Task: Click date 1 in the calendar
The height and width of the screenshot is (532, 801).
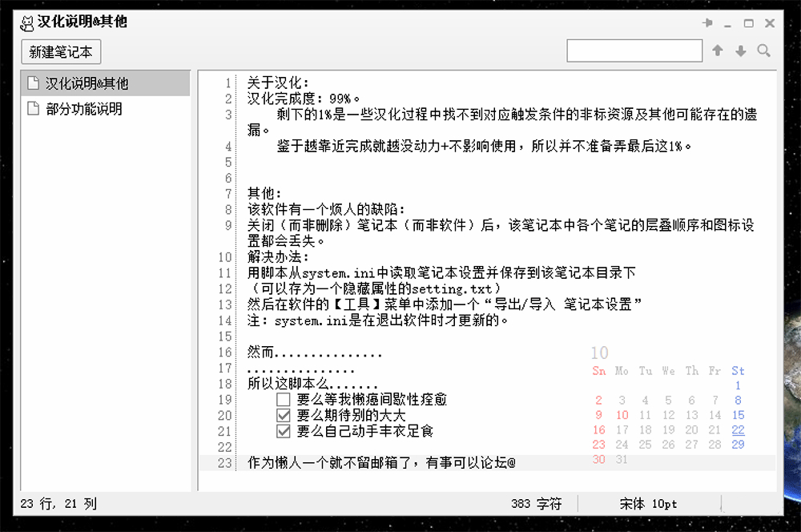Action: tap(738, 385)
